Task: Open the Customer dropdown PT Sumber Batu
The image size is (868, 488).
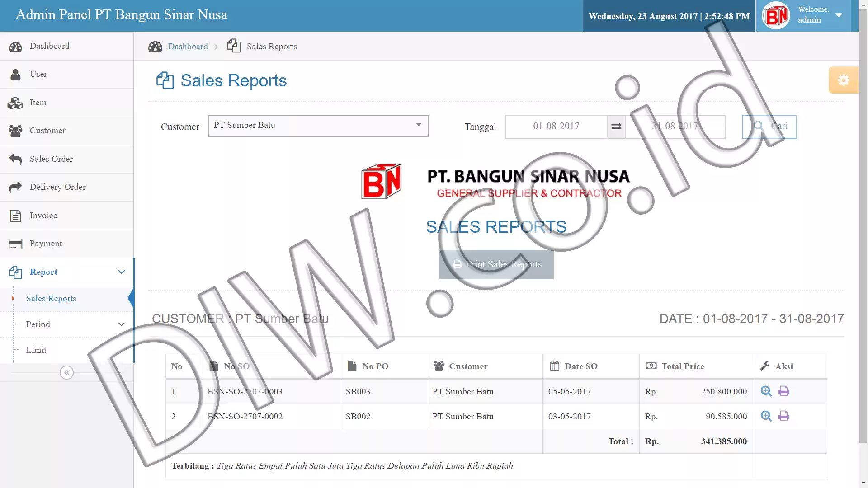Action: [x=318, y=126]
